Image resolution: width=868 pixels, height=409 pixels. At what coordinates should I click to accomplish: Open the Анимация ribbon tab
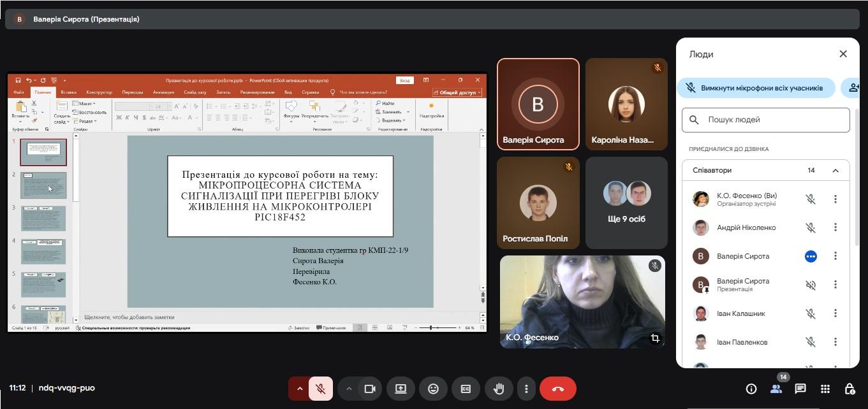click(163, 92)
